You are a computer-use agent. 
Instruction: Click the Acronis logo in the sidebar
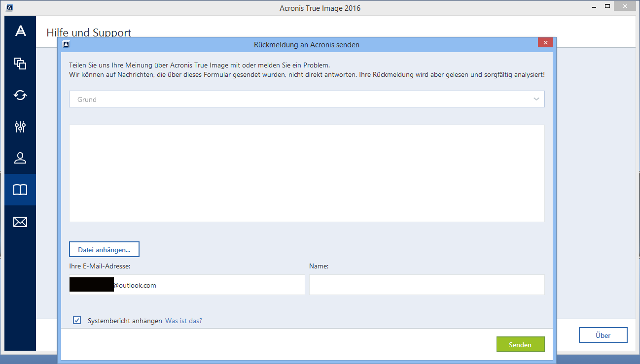(x=20, y=32)
